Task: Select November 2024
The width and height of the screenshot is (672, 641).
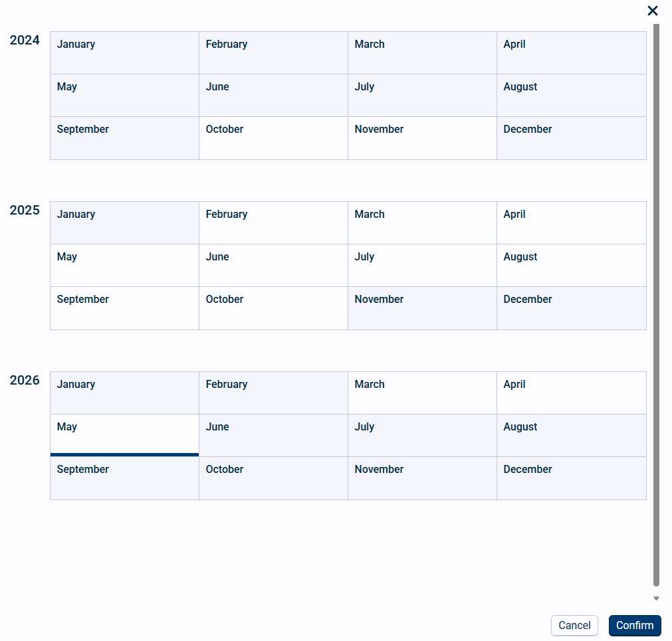Action: coord(422,138)
